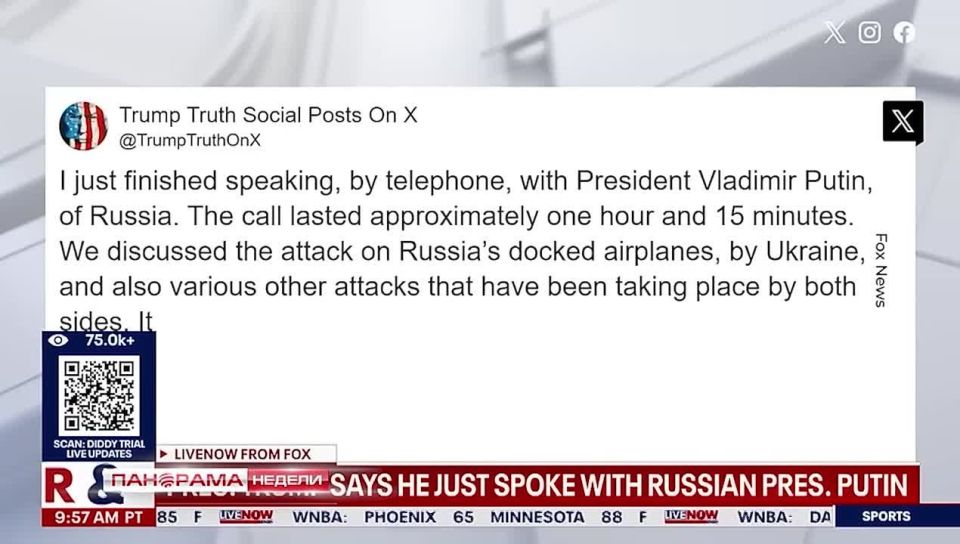Click the eye viewer-count icon
The width and height of the screenshot is (960, 544).
(59, 340)
